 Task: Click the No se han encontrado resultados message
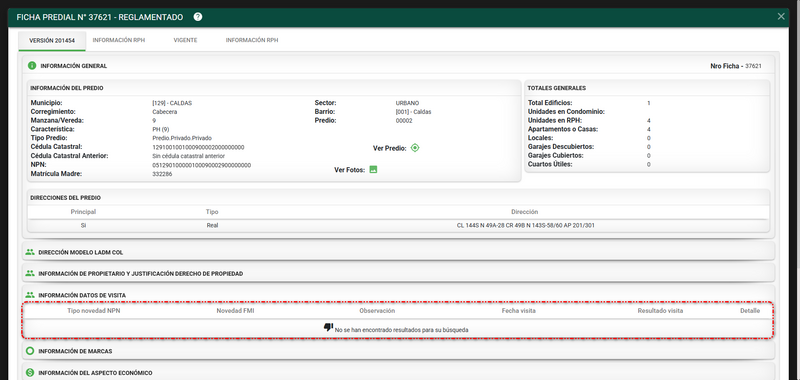point(402,330)
